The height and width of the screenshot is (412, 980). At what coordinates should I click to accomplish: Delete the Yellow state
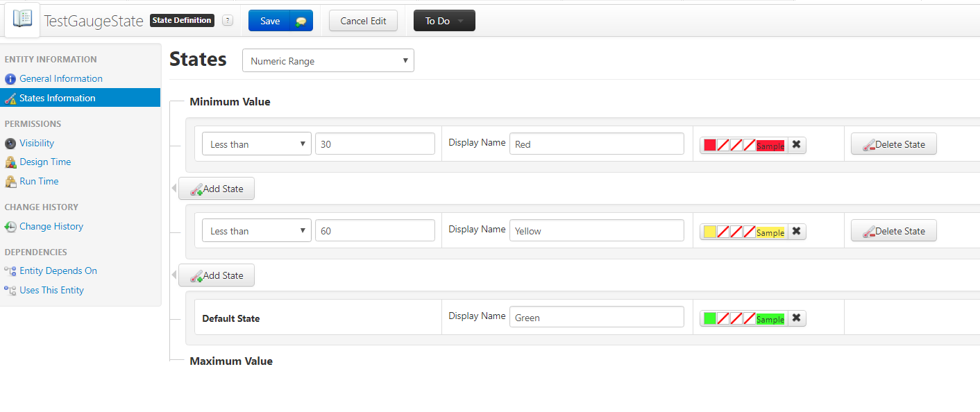click(x=894, y=231)
